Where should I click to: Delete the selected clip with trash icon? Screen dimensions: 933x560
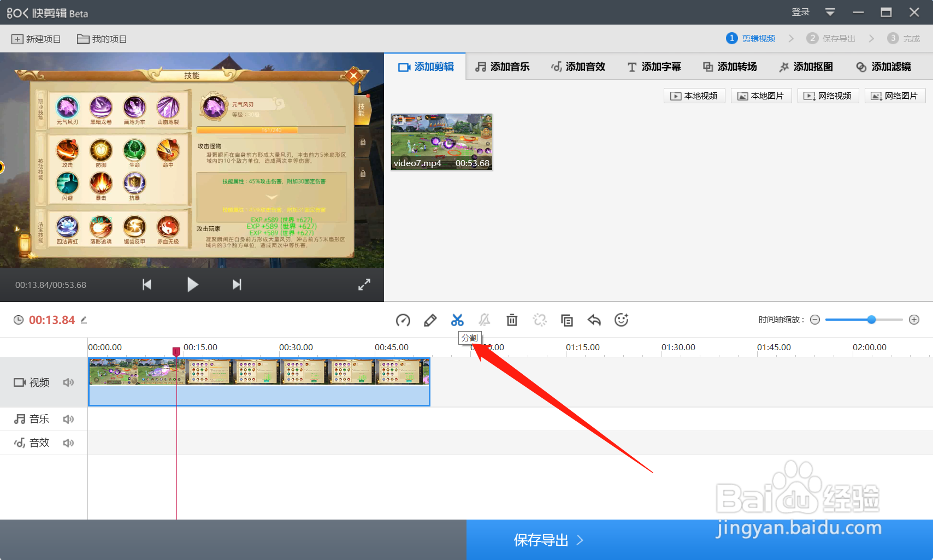point(512,320)
